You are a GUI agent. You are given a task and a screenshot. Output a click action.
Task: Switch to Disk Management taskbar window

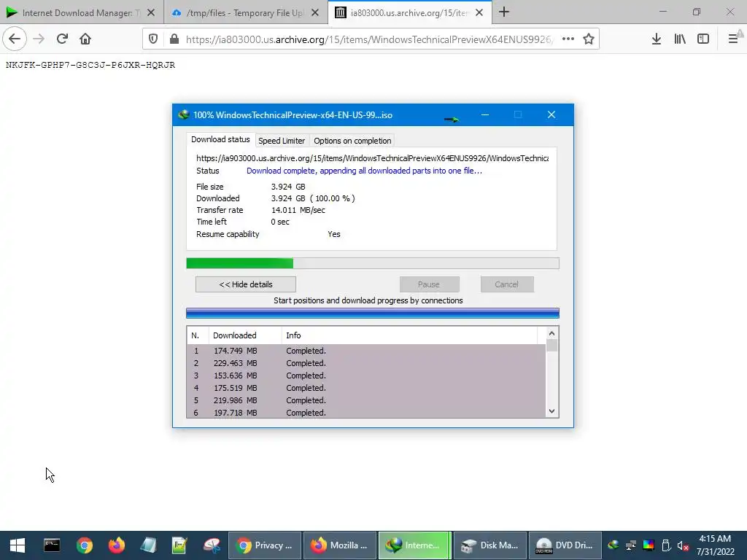pyautogui.click(x=489, y=545)
